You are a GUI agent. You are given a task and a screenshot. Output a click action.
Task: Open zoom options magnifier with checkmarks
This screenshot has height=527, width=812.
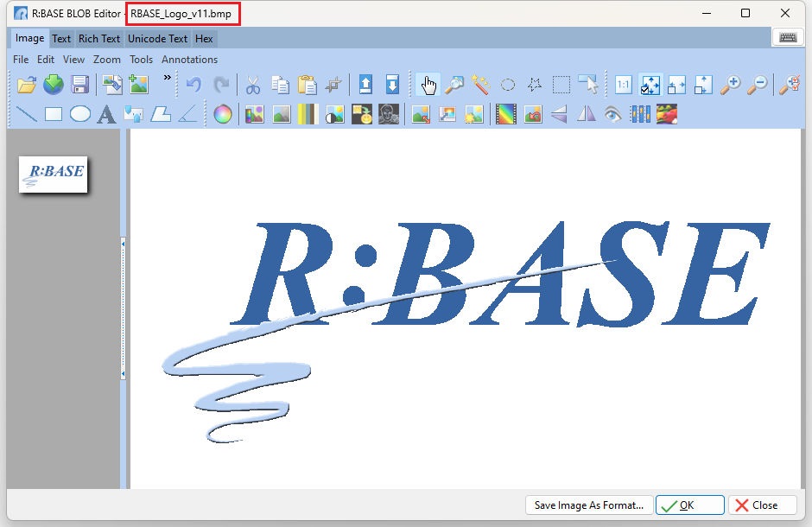790,85
